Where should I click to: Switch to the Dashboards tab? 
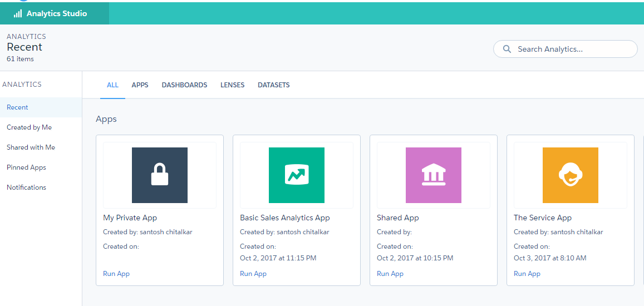184,85
